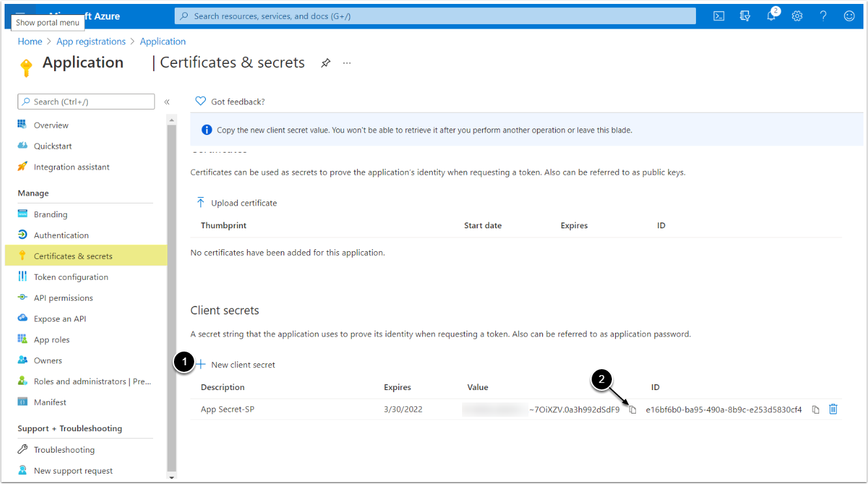Open the notifications bell icon

pyautogui.click(x=772, y=16)
